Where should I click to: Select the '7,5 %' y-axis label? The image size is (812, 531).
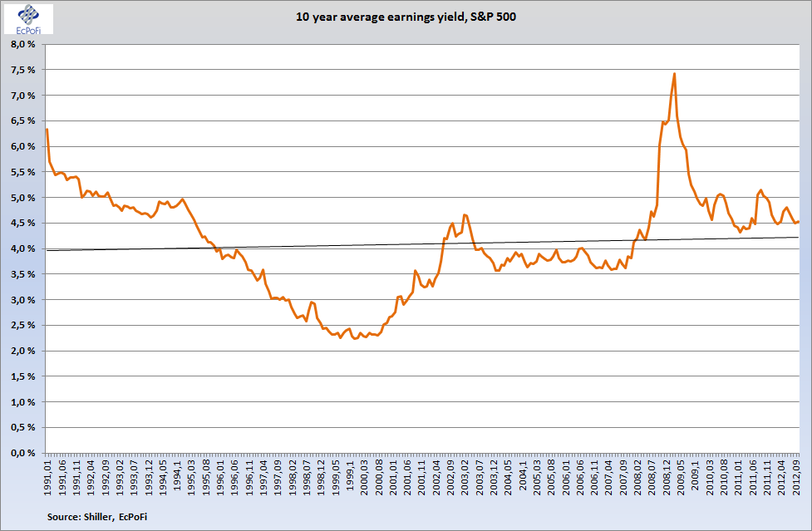(22, 70)
